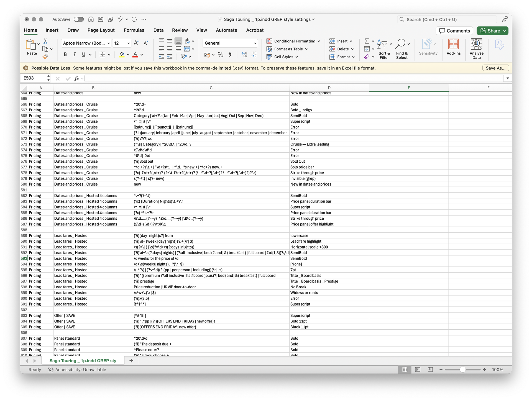Switch to Page Layout view

(418, 370)
